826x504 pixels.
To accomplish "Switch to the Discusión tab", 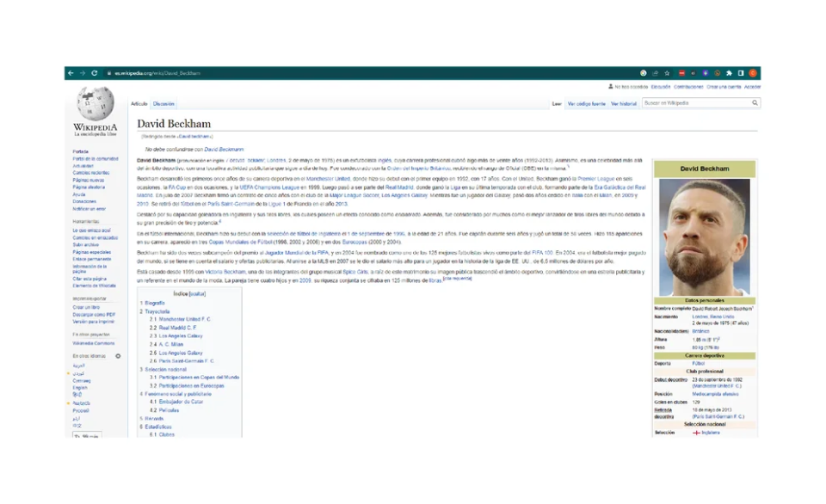I will pyautogui.click(x=163, y=103).
